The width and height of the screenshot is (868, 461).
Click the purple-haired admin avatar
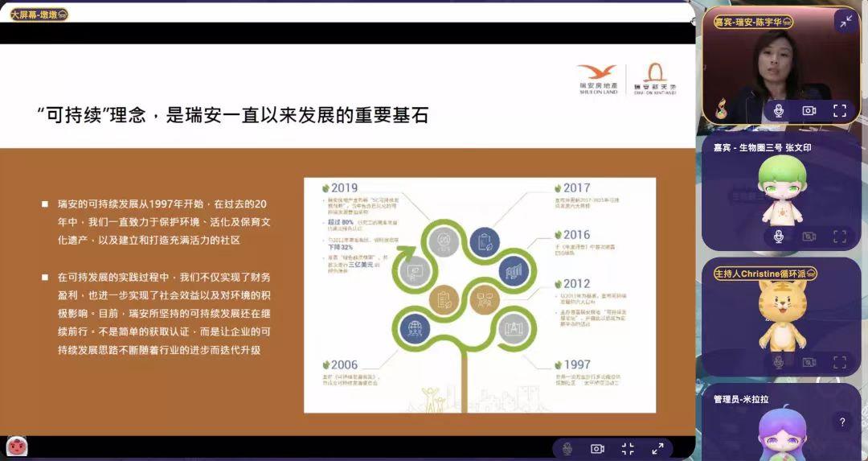point(782,434)
